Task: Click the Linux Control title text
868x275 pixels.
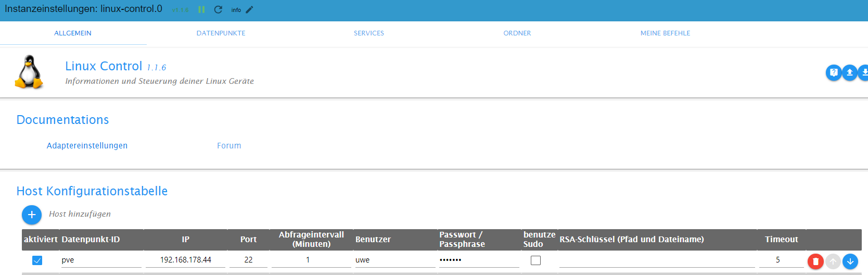Action: 104,66
